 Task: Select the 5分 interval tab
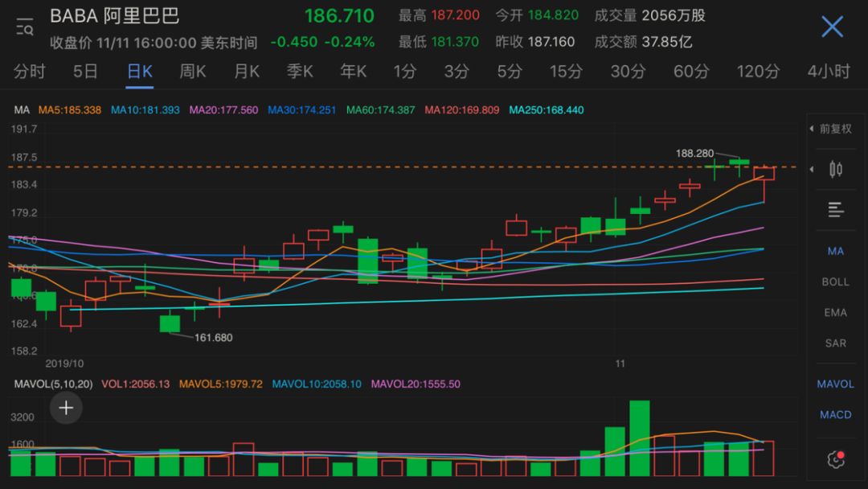click(510, 72)
